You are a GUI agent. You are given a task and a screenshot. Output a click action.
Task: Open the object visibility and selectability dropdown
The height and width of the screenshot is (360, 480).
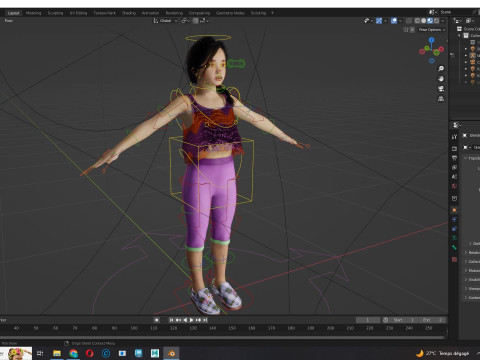click(368, 21)
